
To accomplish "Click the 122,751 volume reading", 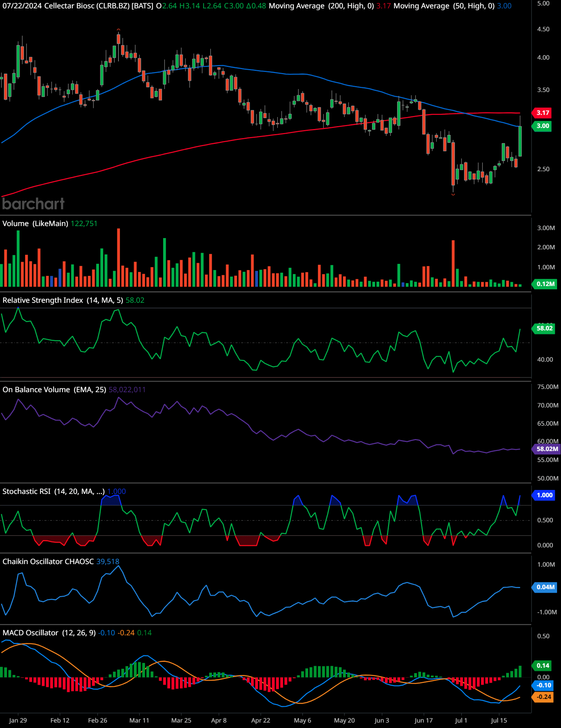I will pyautogui.click(x=84, y=224).
